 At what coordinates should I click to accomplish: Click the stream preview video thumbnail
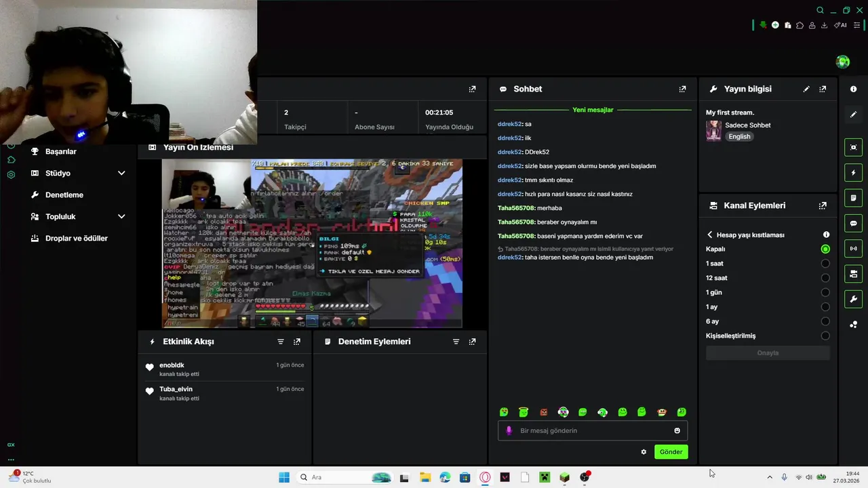click(312, 243)
